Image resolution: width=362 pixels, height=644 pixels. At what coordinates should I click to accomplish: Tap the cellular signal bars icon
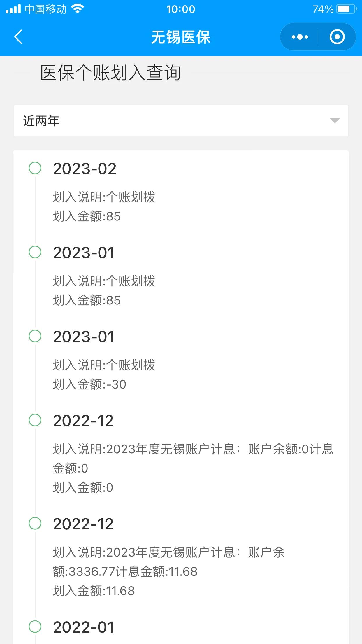click(13, 9)
